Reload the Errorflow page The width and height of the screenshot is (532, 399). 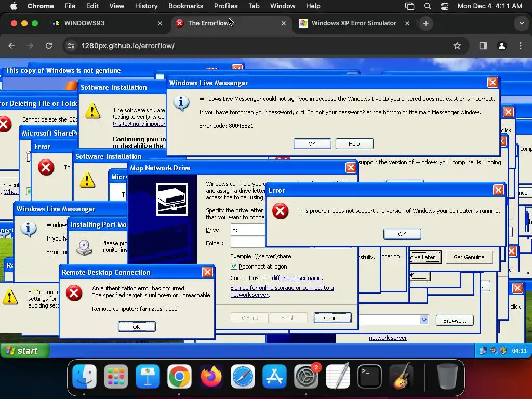tap(49, 46)
